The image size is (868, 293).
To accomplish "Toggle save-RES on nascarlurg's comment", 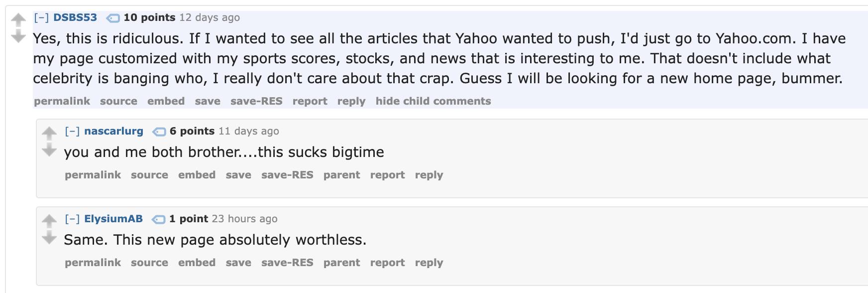I will pyautogui.click(x=287, y=174).
